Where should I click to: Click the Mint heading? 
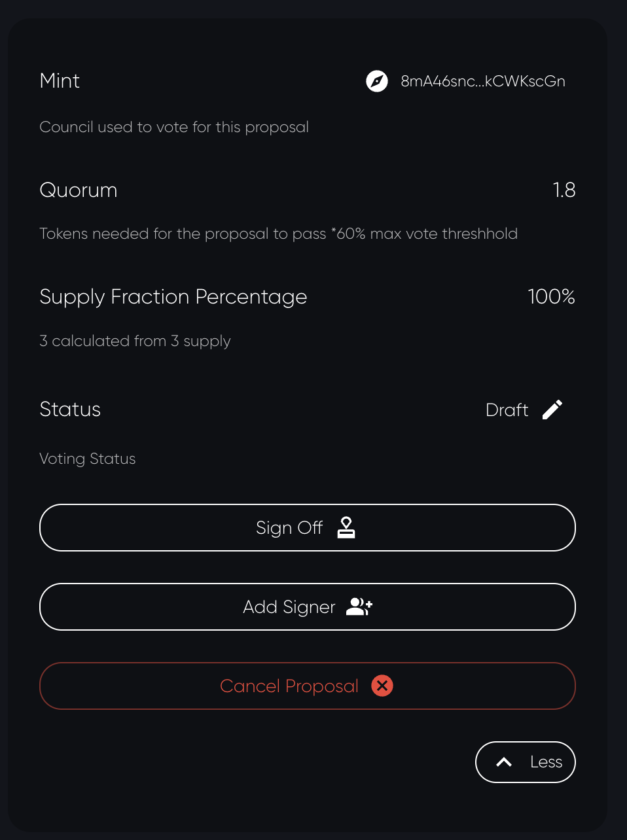pyautogui.click(x=60, y=81)
